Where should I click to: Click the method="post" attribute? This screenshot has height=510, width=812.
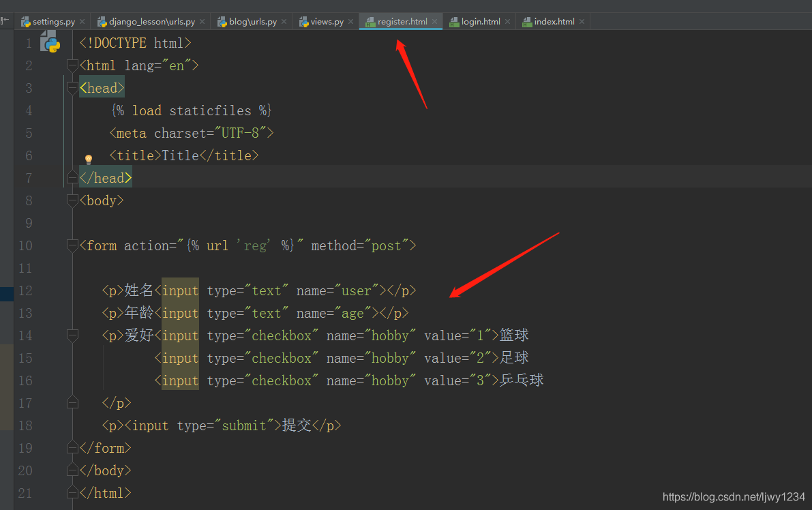tap(359, 245)
